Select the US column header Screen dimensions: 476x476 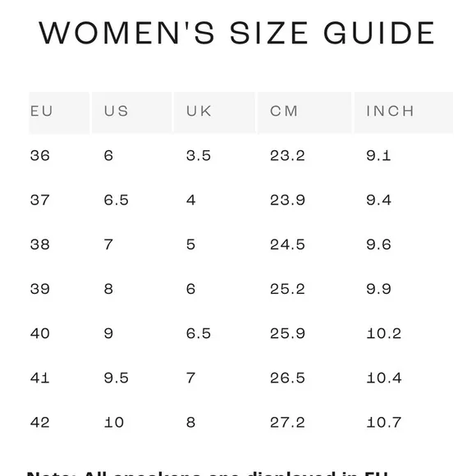coord(132,112)
